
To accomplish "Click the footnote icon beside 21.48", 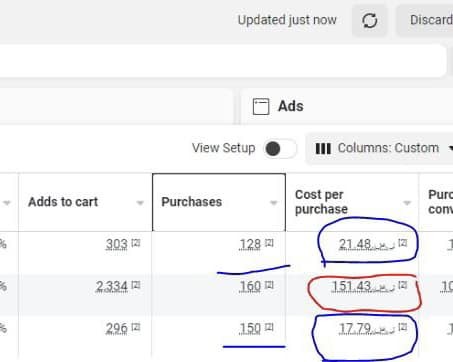I will pos(403,243).
